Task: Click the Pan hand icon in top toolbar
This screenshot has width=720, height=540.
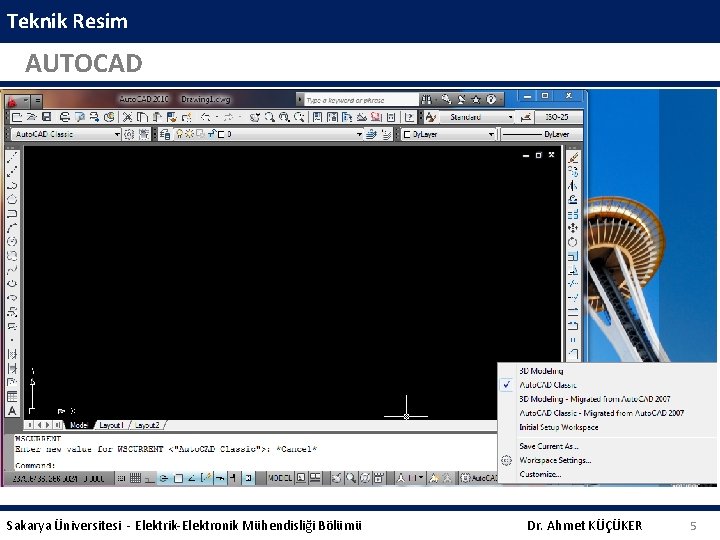Action: click(x=255, y=118)
